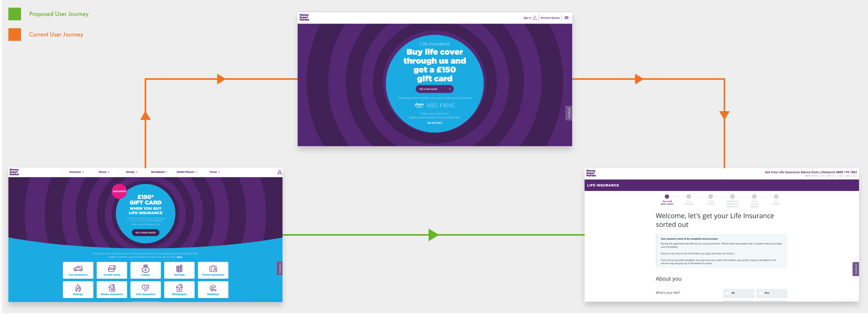The image size is (868, 314).
Task: Click the pink EXCLUSIVE badge
Action: [x=119, y=191]
